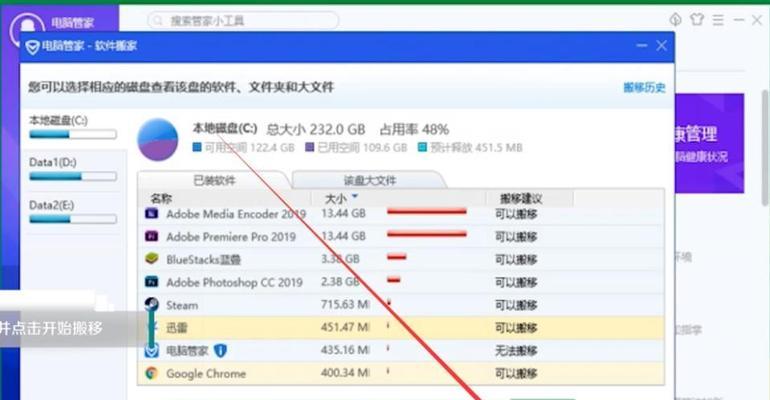Click the Data2(E:) usage bar
This screenshot has width=770, height=400.
73,219
